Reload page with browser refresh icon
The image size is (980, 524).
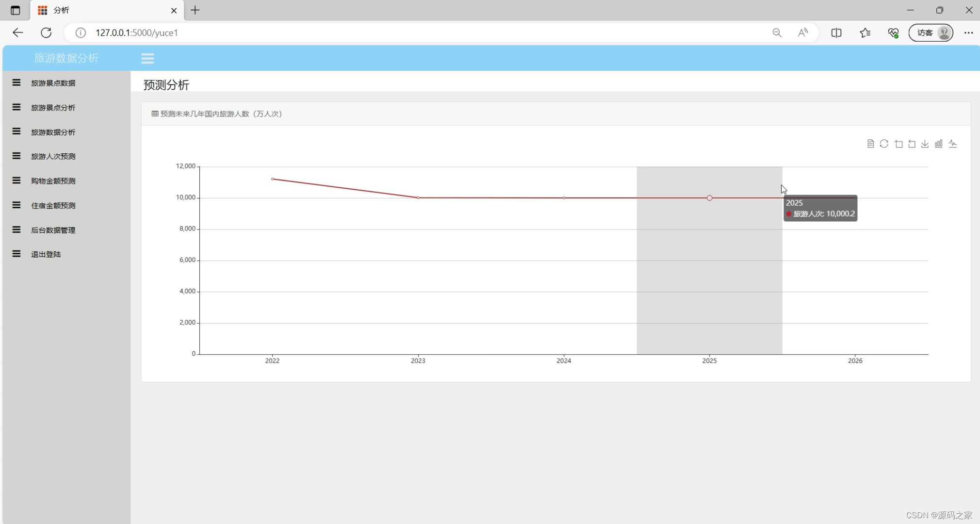coord(46,33)
